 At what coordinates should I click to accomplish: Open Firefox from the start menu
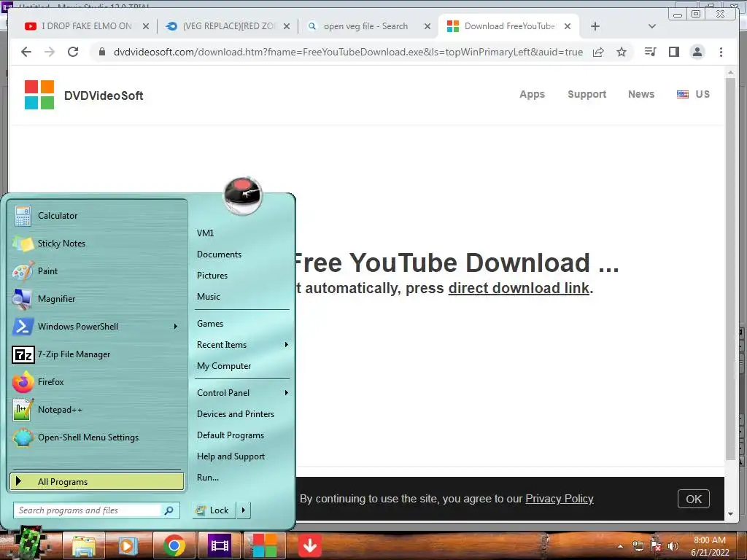click(97, 382)
